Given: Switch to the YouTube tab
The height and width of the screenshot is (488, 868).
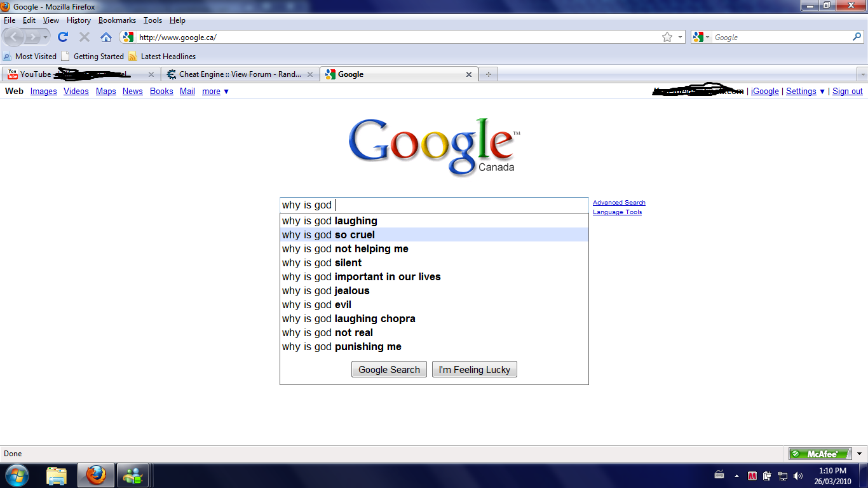Looking at the screenshot, I should pyautogui.click(x=81, y=74).
